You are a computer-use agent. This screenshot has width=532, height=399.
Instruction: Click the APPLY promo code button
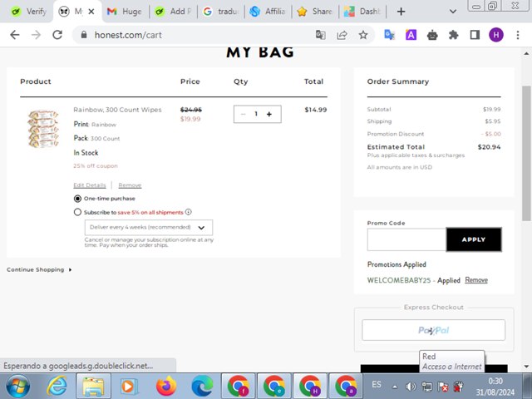coord(474,239)
